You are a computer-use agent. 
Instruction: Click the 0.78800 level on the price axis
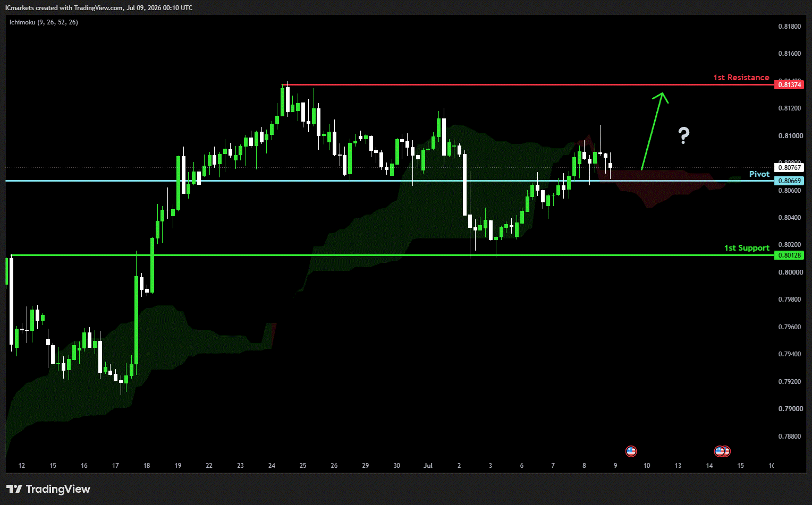click(789, 436)
